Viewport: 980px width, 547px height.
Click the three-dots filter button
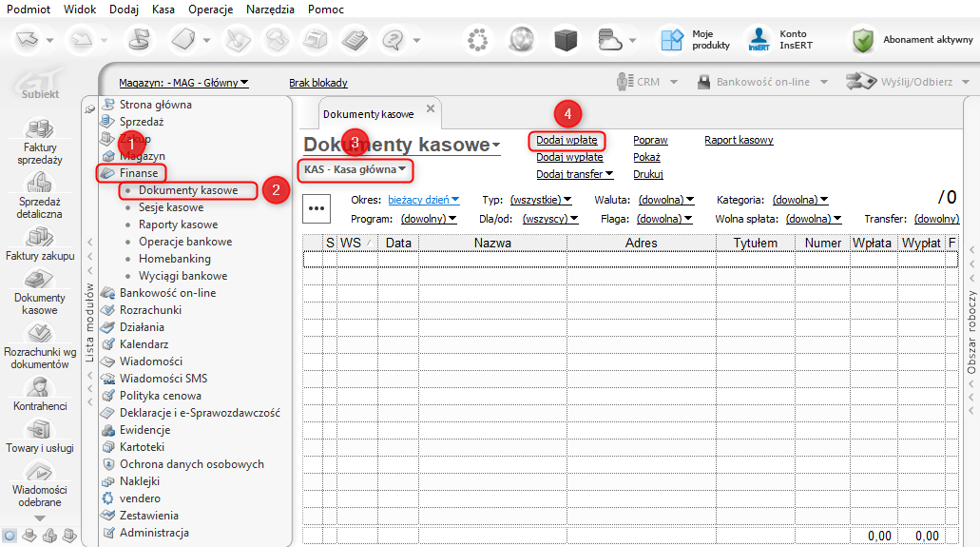317,208
